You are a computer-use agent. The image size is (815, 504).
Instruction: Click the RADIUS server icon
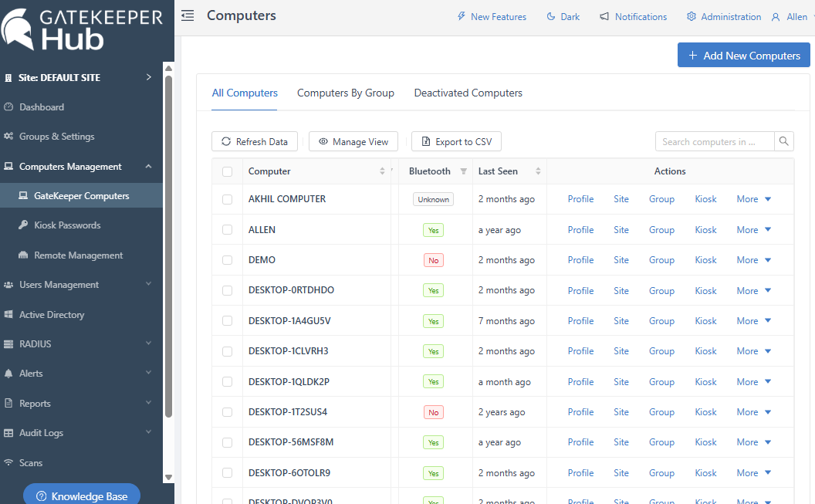(x=8, y=344)
